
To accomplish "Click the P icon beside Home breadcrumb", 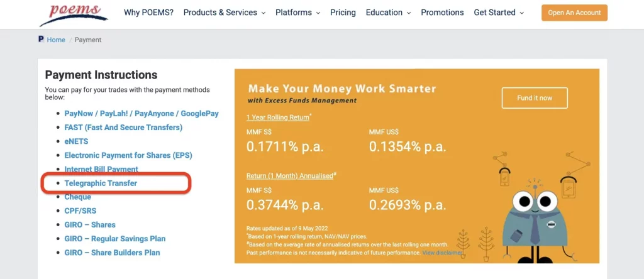I will pyautogui.click(x=41, y=40).
